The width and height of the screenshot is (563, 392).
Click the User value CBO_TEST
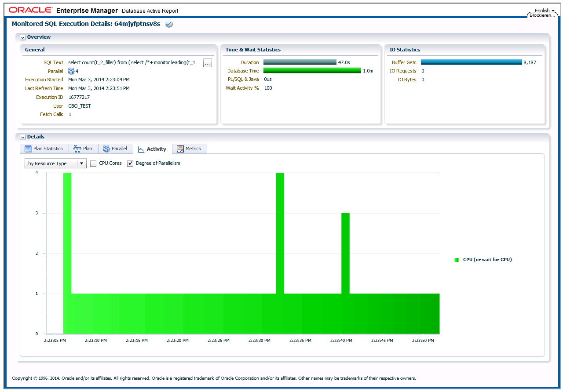pos(80,106)
